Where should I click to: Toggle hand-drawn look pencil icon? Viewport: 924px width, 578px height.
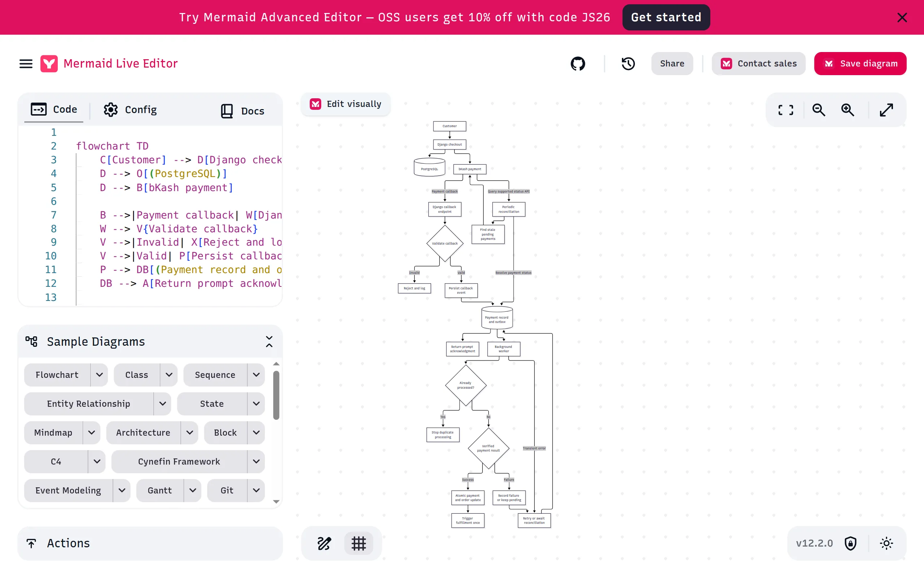pos(324,543)
